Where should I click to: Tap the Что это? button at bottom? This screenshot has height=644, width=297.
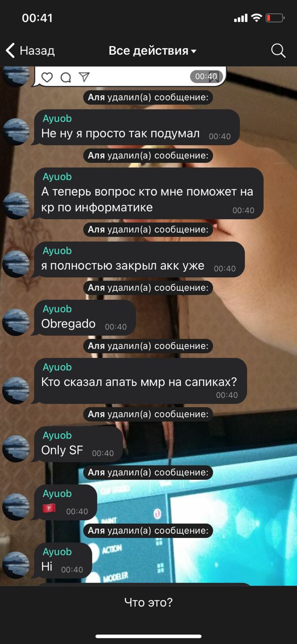pyautogui.click(x=148, y=602)
